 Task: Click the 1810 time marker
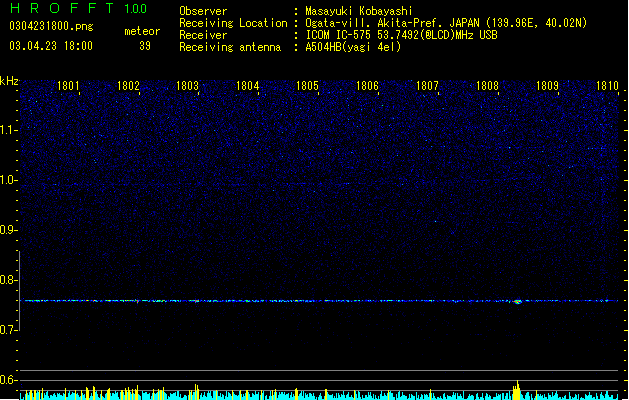pyautogui.click(x=607, y=86)
